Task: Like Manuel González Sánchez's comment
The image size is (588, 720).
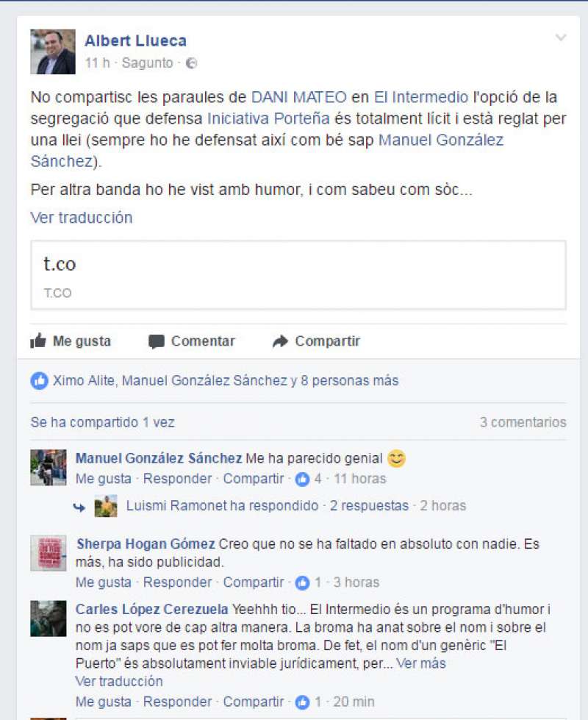Action: pos(104,479)
